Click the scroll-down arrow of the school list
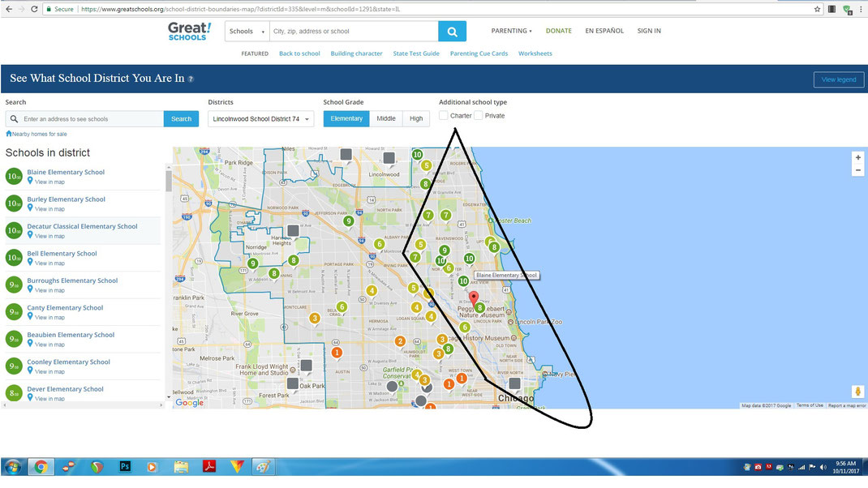 [x=168, y=396]
